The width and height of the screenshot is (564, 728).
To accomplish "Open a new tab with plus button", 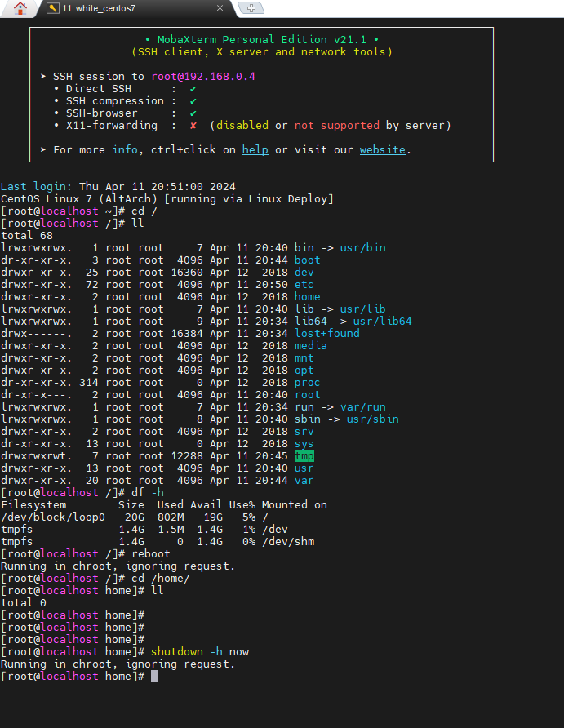I will point(251,8).
